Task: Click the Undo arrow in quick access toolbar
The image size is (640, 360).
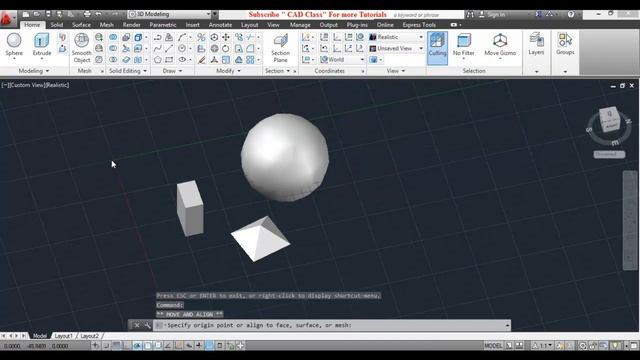Action: pos(98,14)
